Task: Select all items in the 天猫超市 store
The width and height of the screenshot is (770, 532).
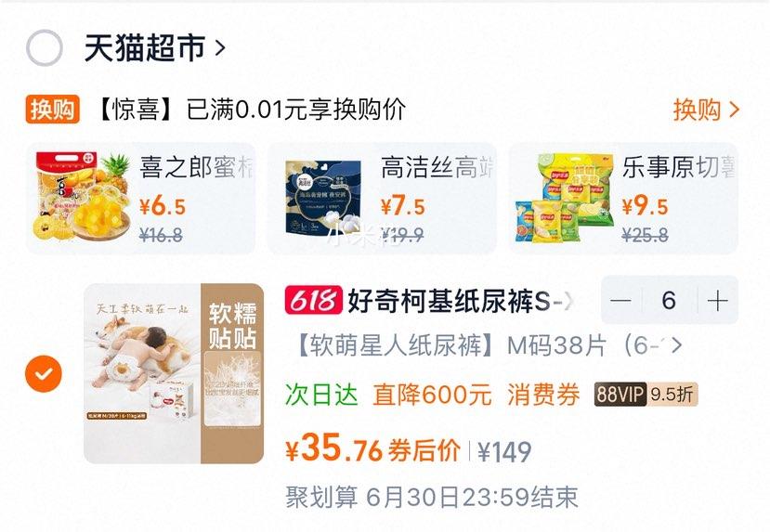Action: pos(45,47)
